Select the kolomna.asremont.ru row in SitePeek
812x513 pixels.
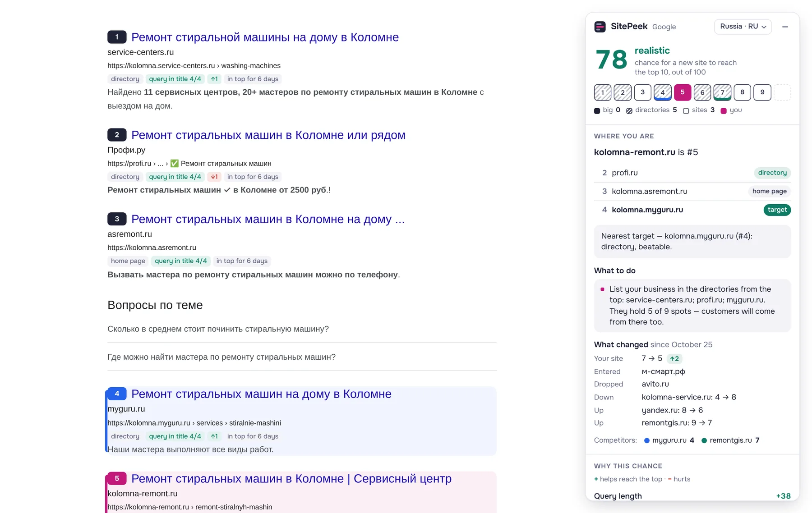pos(692,191)
